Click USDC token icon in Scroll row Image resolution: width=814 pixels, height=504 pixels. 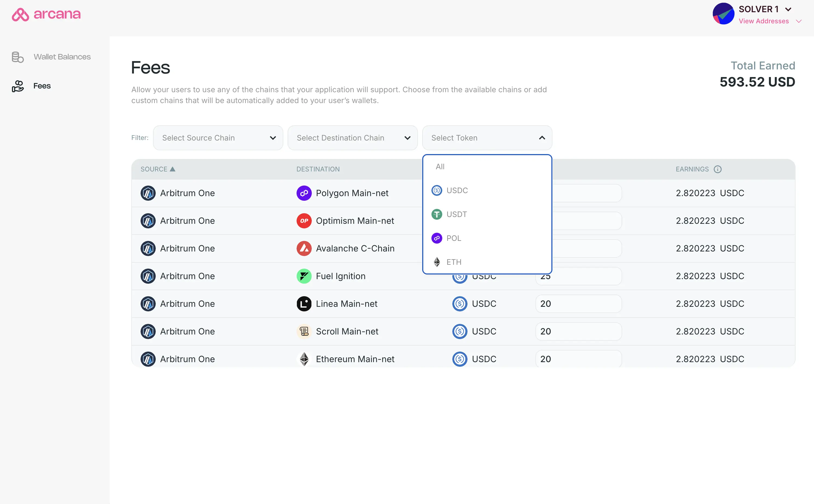point(460,332)
